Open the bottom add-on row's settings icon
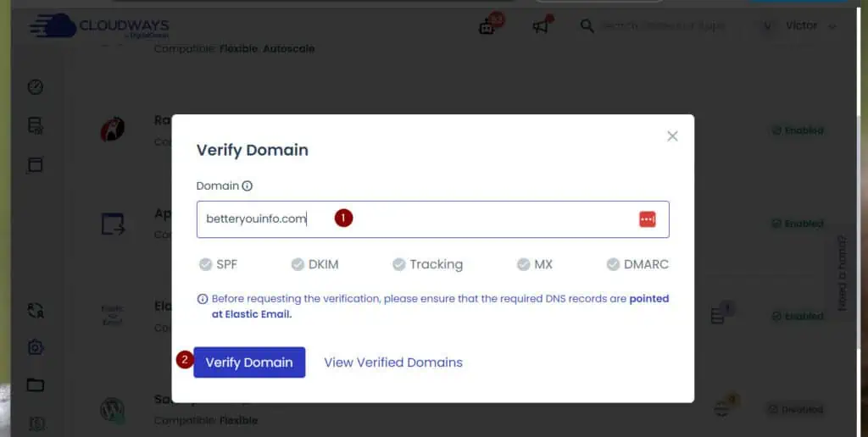The image size is (868, 437). coord(722,409)
